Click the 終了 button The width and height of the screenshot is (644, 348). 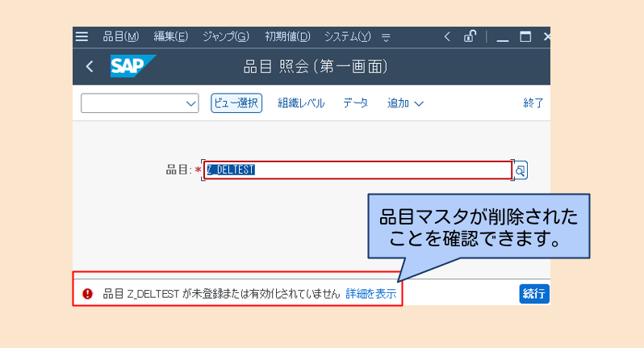(533, 103)
